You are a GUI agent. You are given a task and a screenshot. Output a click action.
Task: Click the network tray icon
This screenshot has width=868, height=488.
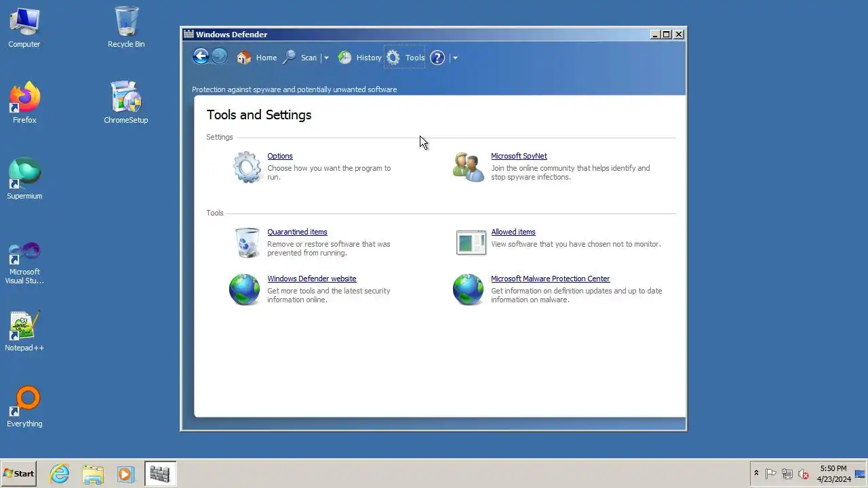pyautogui.click(x=787, y=474)
